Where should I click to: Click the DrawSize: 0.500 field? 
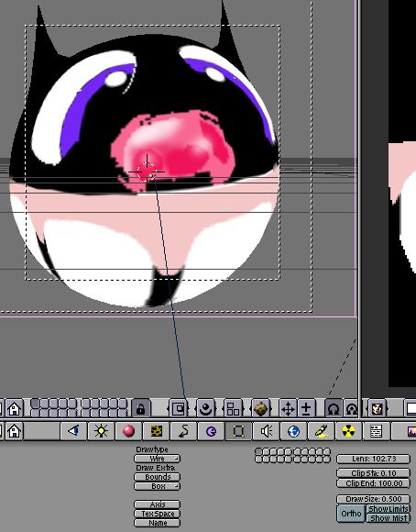click(374, 499)
